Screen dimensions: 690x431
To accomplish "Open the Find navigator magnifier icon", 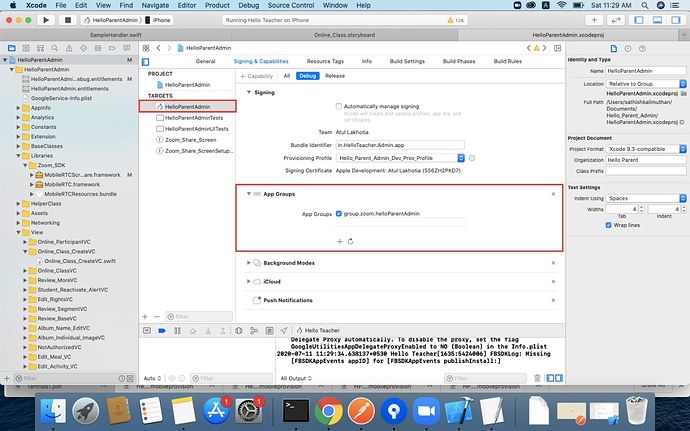I will coord(55,48).
